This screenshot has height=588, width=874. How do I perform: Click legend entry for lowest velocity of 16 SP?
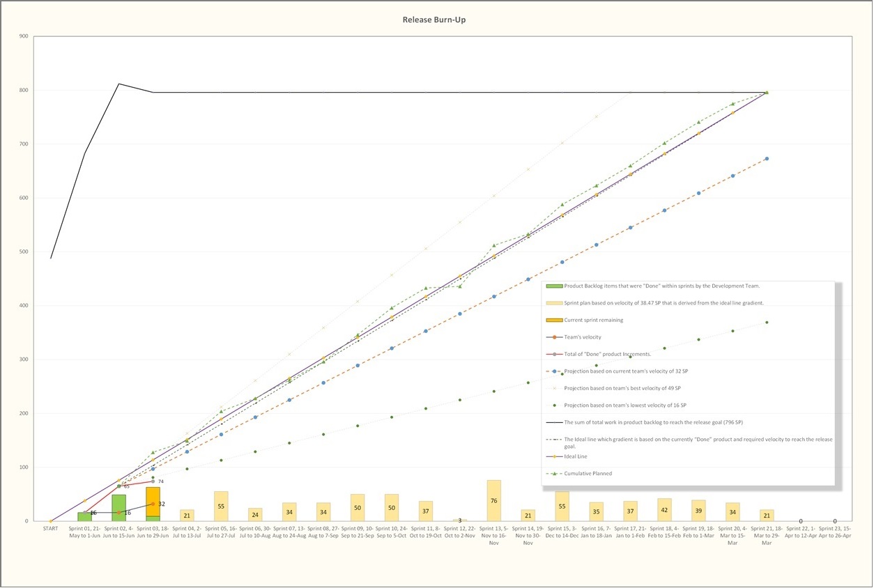pyautogui.click(x=624, y=405)
